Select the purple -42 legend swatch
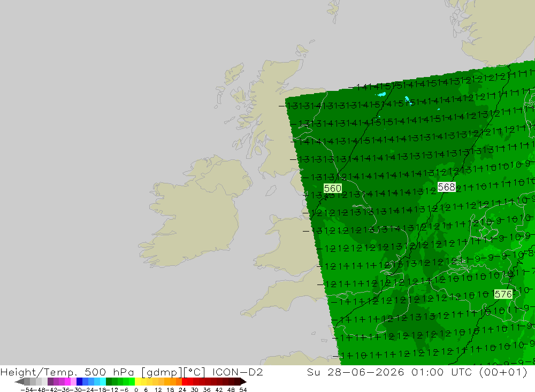 pyautogui.click(x=50, y=381)
